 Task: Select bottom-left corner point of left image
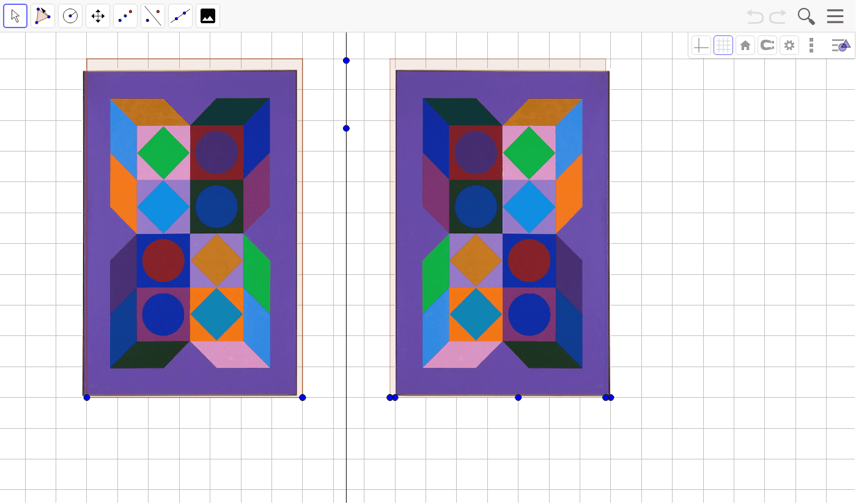(x=87, y=398)
